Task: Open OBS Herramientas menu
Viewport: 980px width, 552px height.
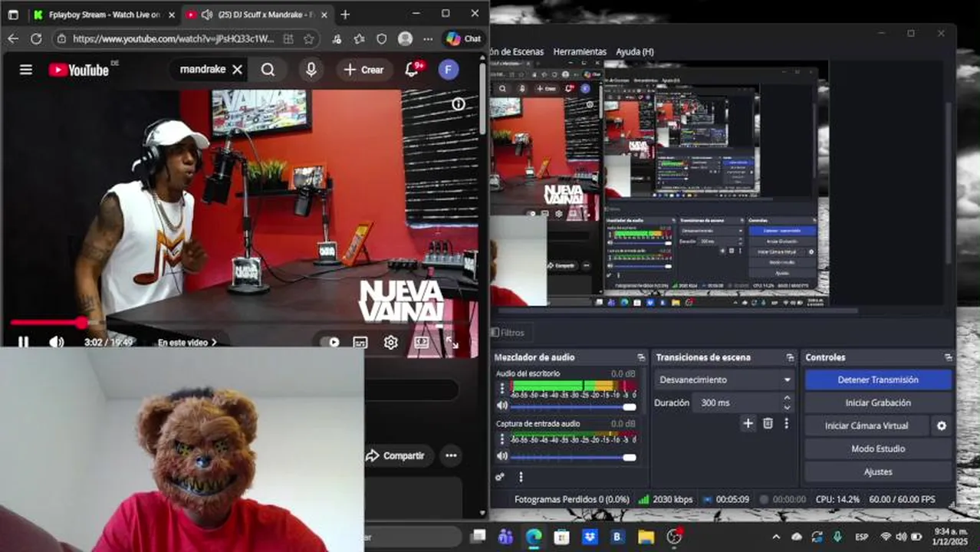Action: pyautogui.click(x=580, y=51)
